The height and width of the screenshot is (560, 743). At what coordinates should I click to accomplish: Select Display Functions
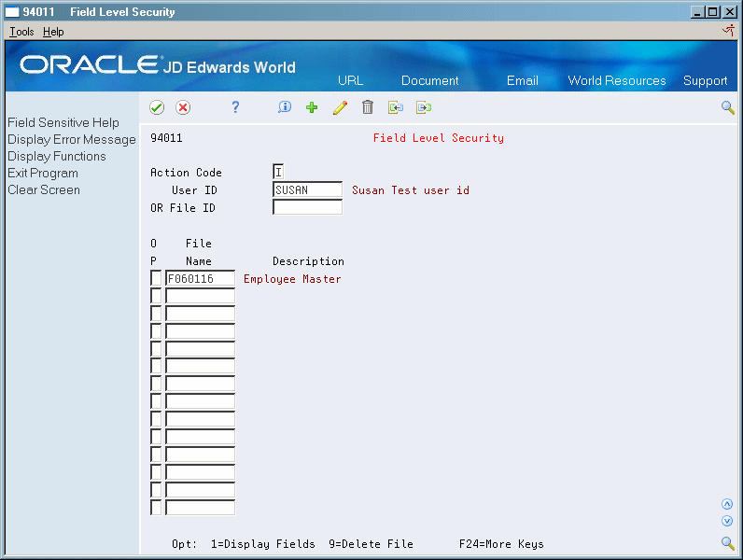pyautogui.click(x=57, y=157)
